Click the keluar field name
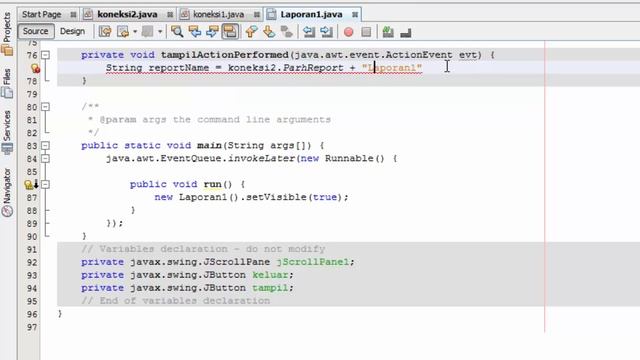The image size is (640, 360). [270, 275]
